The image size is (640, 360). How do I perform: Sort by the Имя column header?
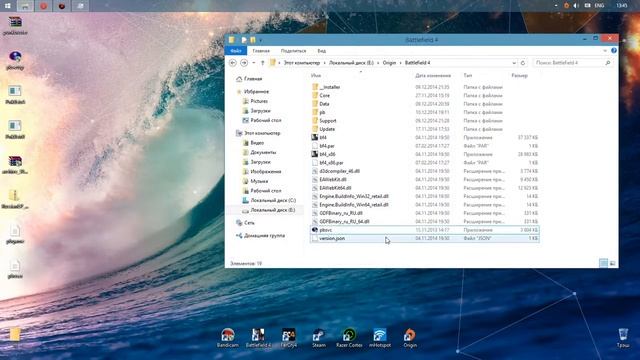[x=316, y=76]
